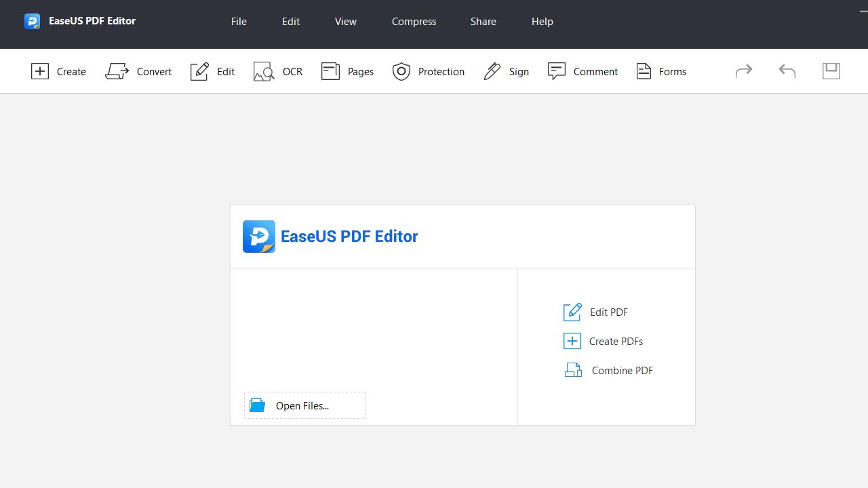This screenshot has height=488, width=868.
Task: Open the Pages tool
Action: (347, 71)
